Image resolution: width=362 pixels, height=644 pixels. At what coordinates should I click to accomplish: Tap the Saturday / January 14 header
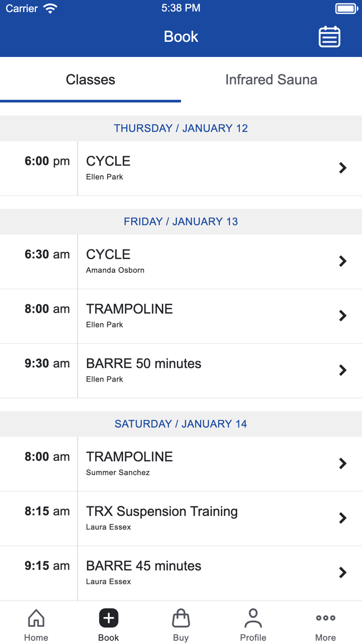(x=181, y=424)
